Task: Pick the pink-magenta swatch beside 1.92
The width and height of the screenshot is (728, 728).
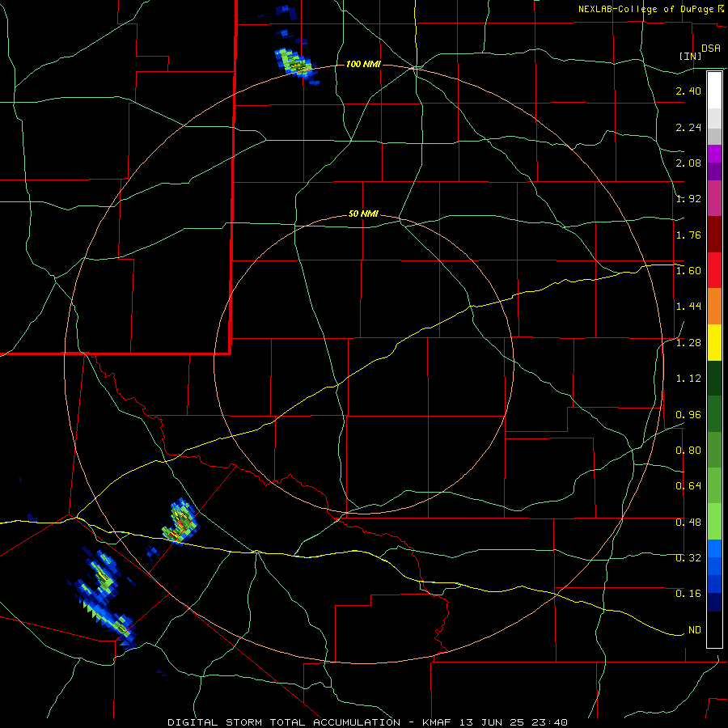Action: [x=714, y=198]
